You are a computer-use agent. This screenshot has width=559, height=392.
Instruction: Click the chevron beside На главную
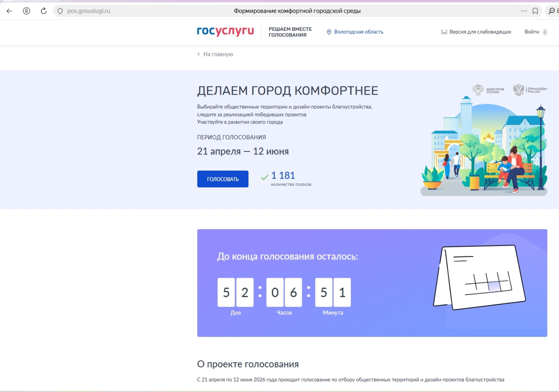(x=199, y=54)
